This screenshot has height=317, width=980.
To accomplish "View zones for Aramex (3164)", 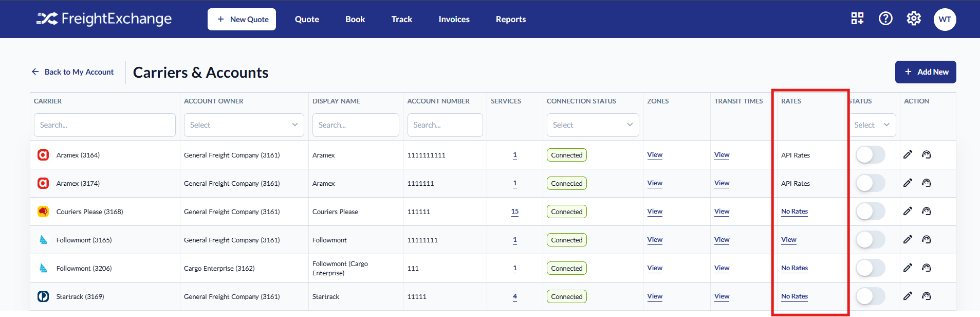I will click(655, 155).
